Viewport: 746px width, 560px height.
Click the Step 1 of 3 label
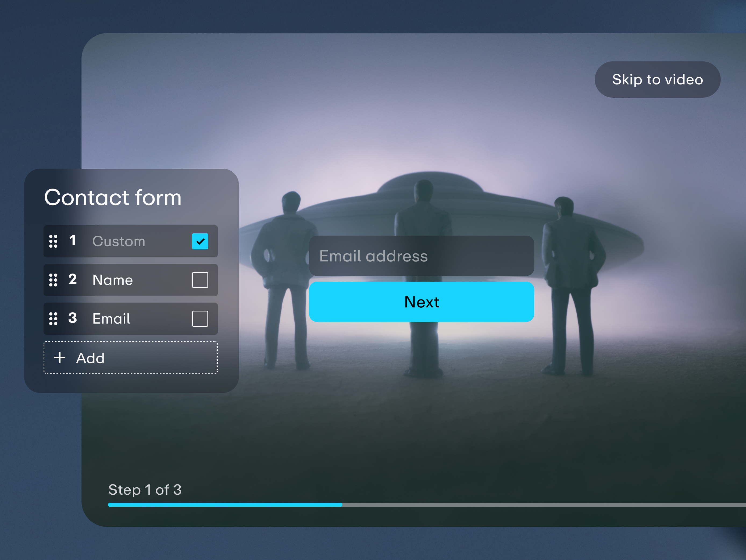tap(145, 490)
